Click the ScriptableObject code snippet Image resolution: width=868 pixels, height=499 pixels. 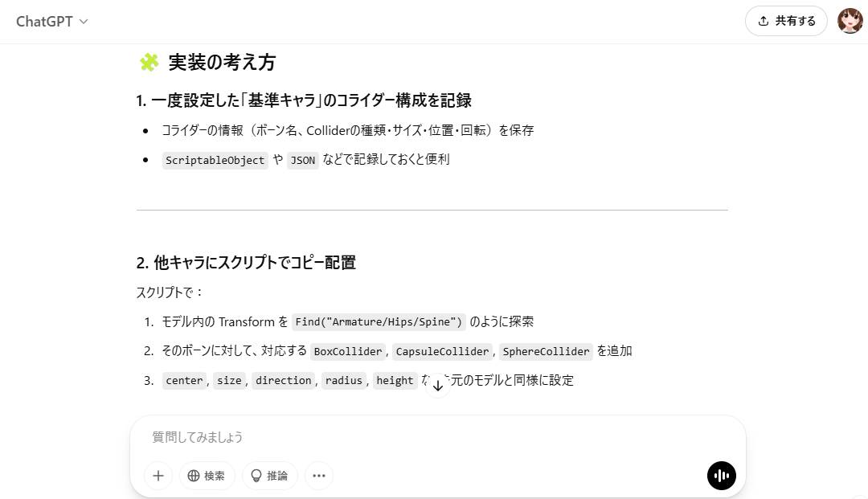pos(215,160)
